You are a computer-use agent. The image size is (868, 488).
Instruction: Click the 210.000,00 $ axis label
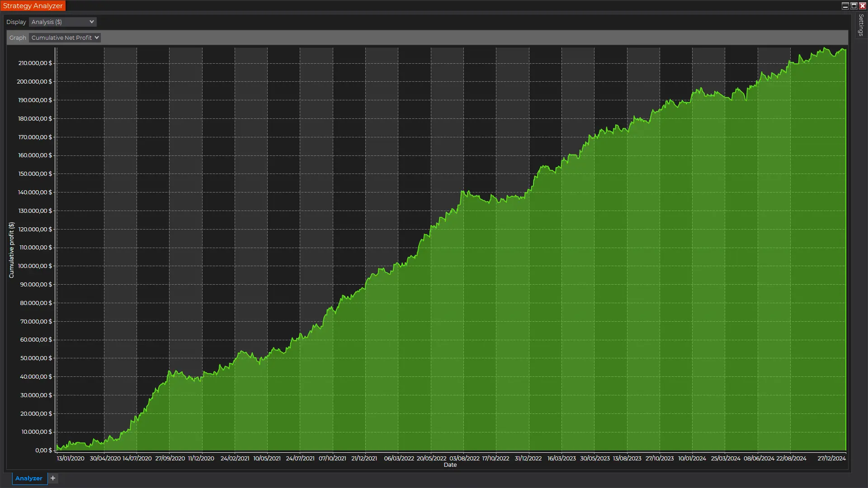pyautogui.click(x=35, y=63)
